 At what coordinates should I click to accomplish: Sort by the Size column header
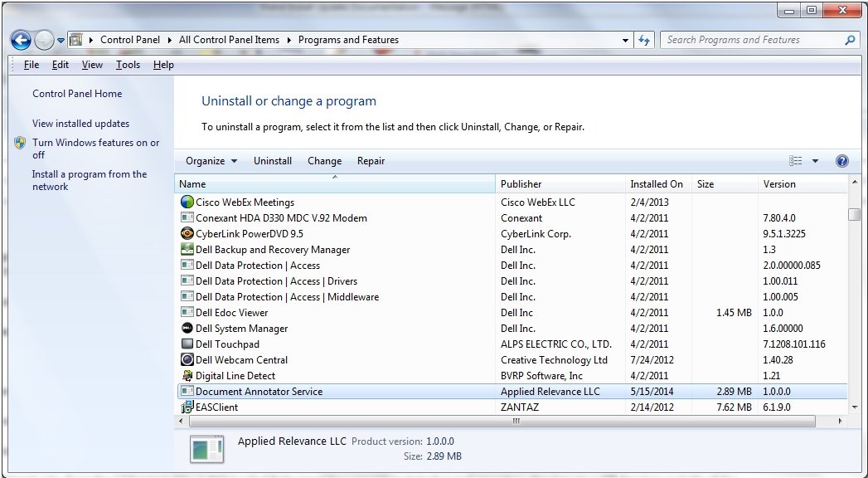[x=725, y=184]
